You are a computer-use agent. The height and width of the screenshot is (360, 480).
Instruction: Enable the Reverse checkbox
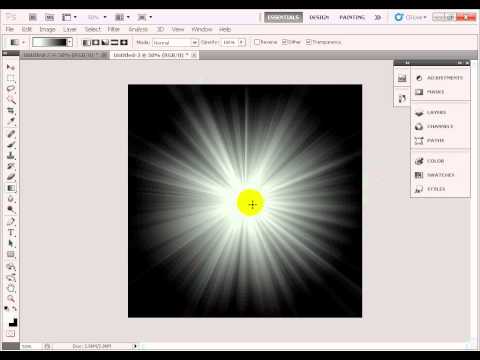pos(257,42)
